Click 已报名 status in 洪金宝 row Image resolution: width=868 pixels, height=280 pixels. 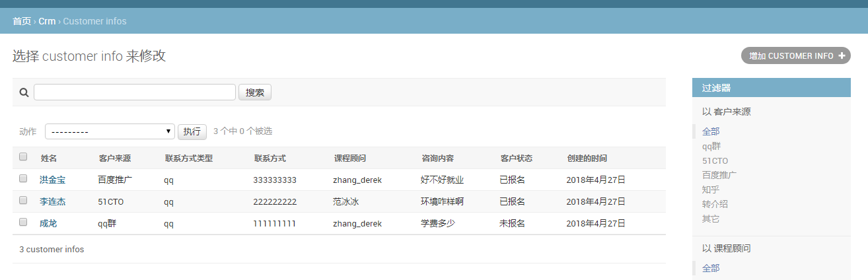point(512,180)
